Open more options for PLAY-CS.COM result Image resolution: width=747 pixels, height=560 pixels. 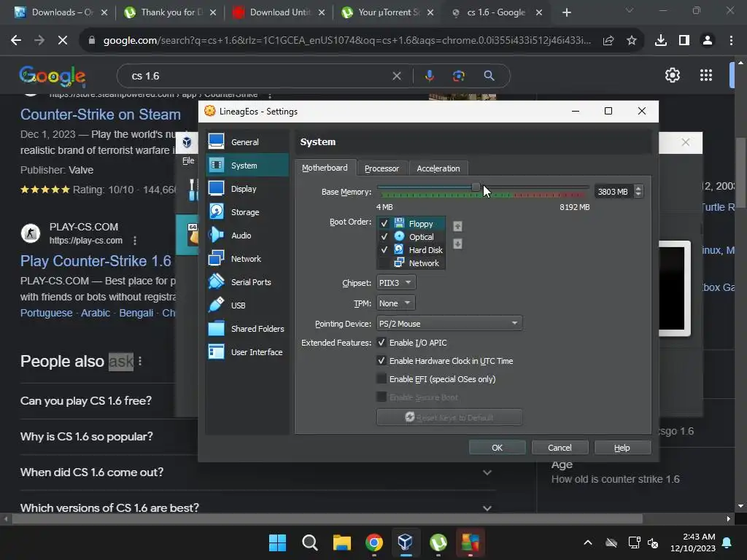coord(135,241)
